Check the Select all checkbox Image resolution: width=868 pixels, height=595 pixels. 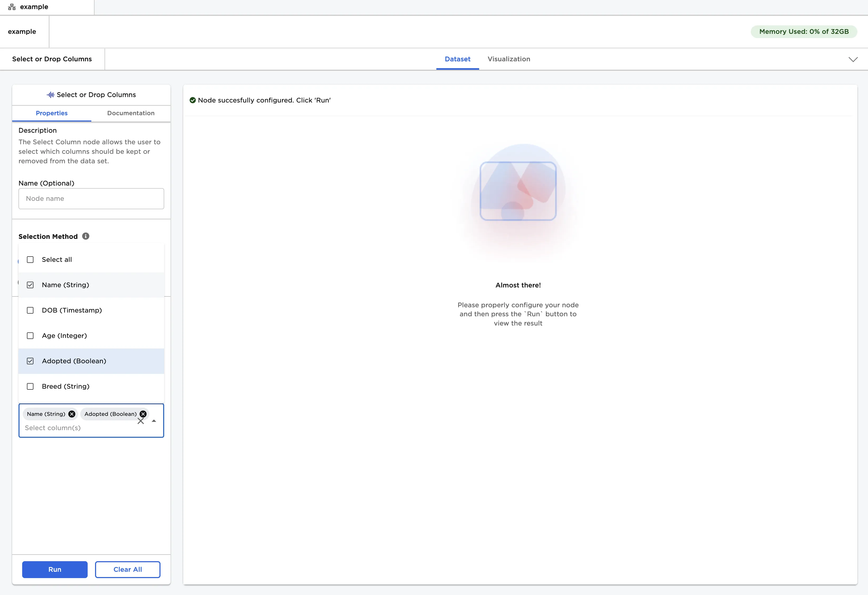[x=30, y=260]
